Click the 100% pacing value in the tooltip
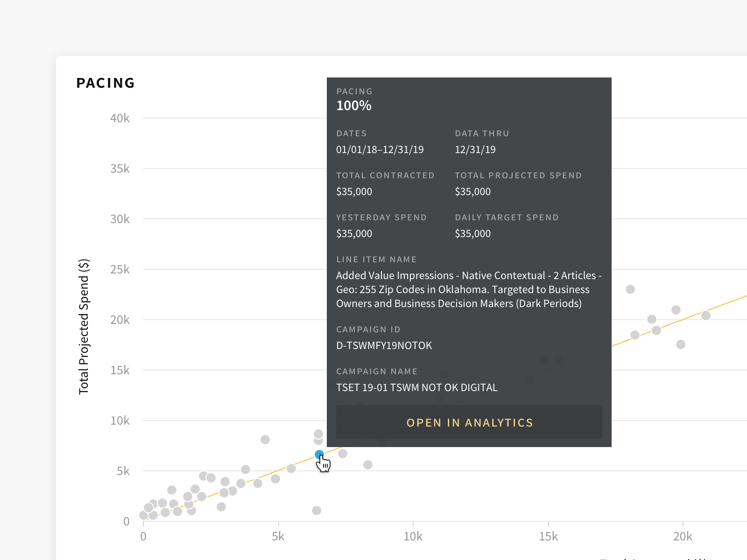 pos(353,105)
